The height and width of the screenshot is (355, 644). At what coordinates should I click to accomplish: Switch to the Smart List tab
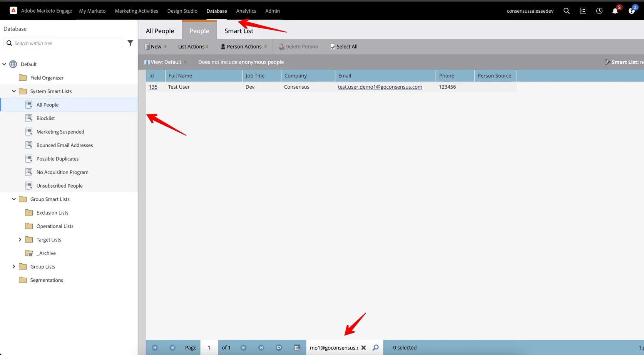click(x=239, y=31)
